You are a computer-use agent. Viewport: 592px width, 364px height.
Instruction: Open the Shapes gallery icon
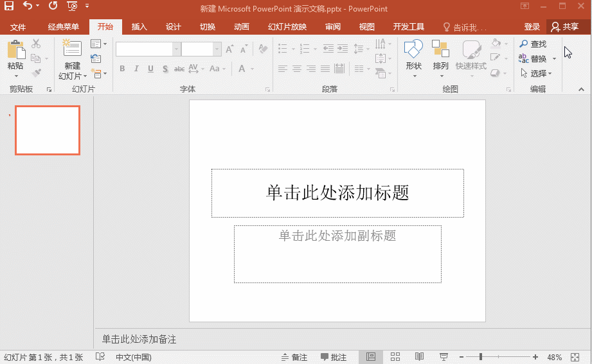(x=413, y=49)
